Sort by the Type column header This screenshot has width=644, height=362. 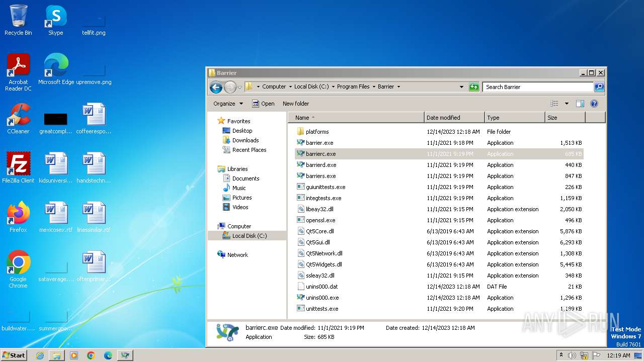(515, 118)
